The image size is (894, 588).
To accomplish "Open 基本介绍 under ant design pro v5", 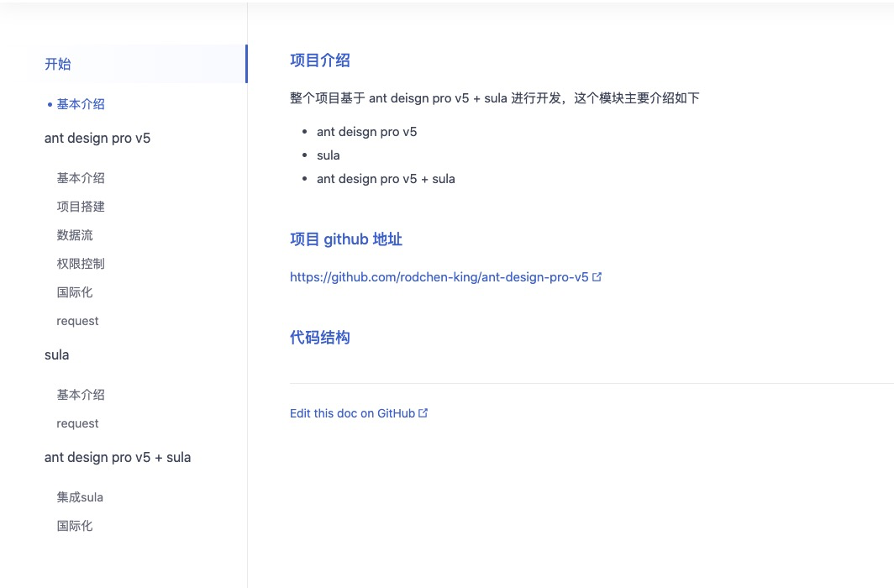I will [81, 178].
